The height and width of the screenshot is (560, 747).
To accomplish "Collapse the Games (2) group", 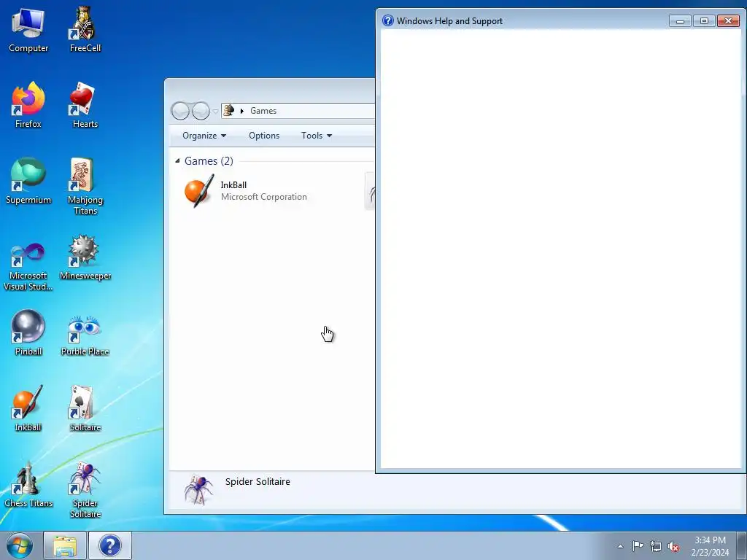I will [x=177, y=161].
